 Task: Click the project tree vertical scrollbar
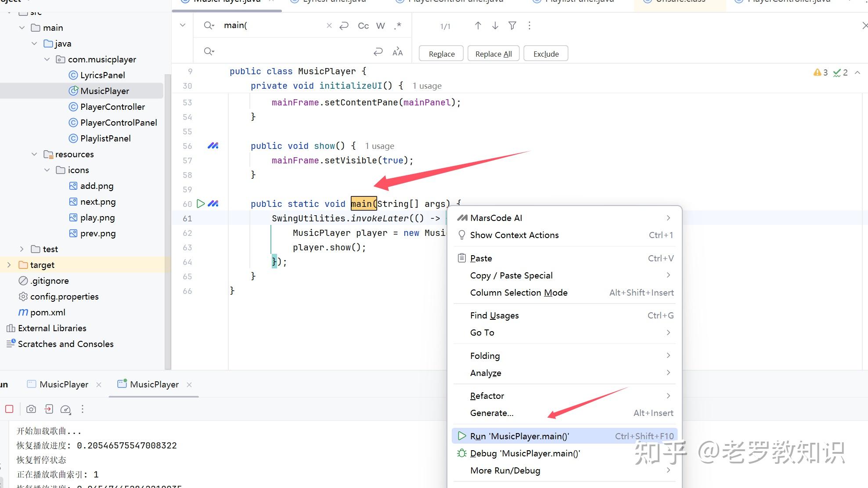pyautogui.click(x=167, y=220)
